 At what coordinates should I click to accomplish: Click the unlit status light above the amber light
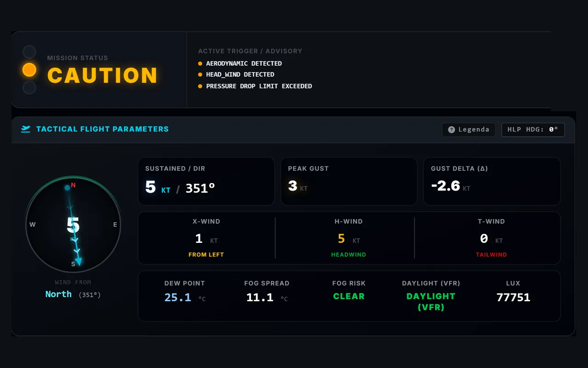[29, 52]
